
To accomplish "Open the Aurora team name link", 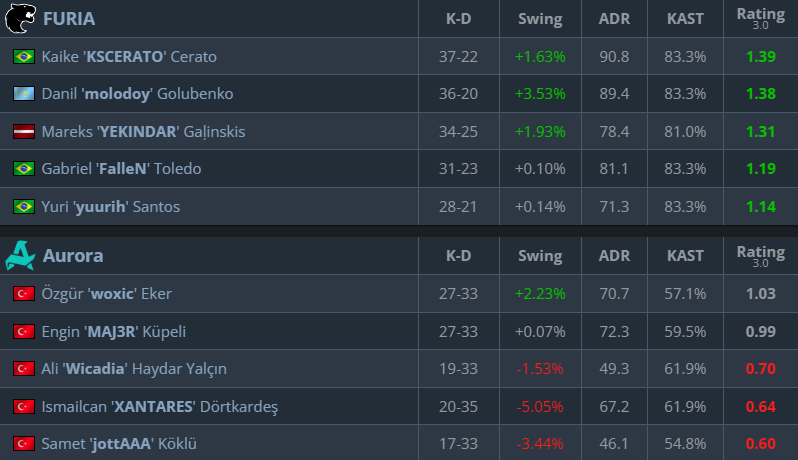I will click(73, 256).
